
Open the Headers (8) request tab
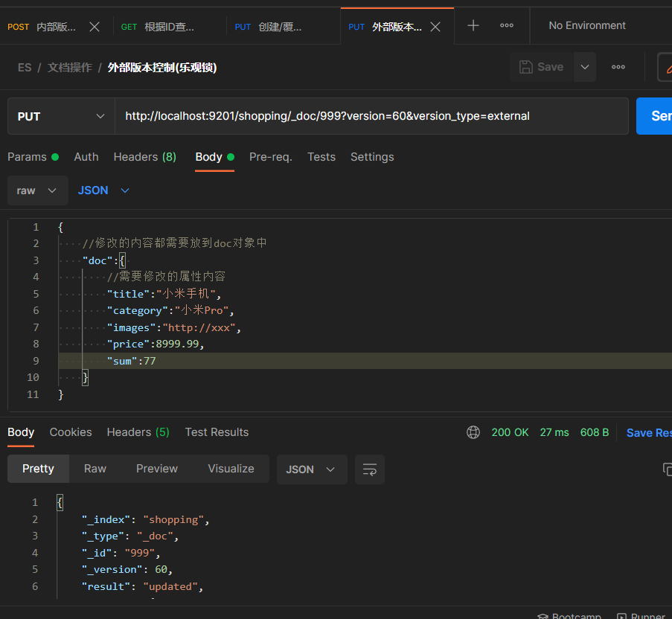[x=145, y=157]
